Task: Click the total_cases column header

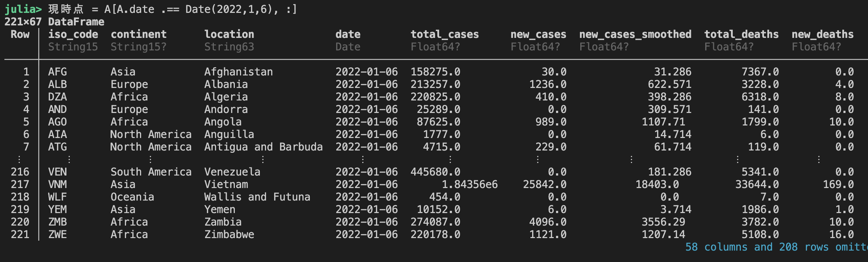Action: coord(445,34)
